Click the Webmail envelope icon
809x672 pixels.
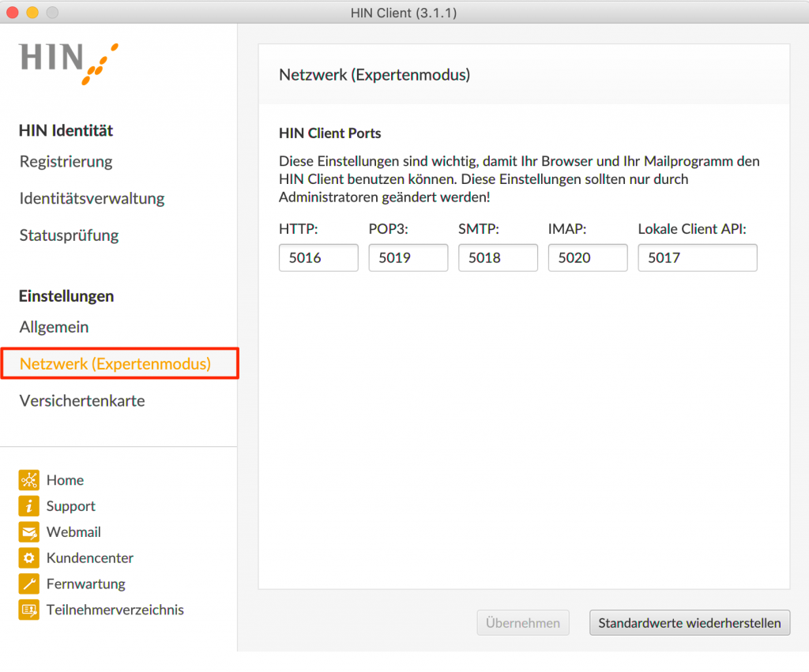click(29, 532)
